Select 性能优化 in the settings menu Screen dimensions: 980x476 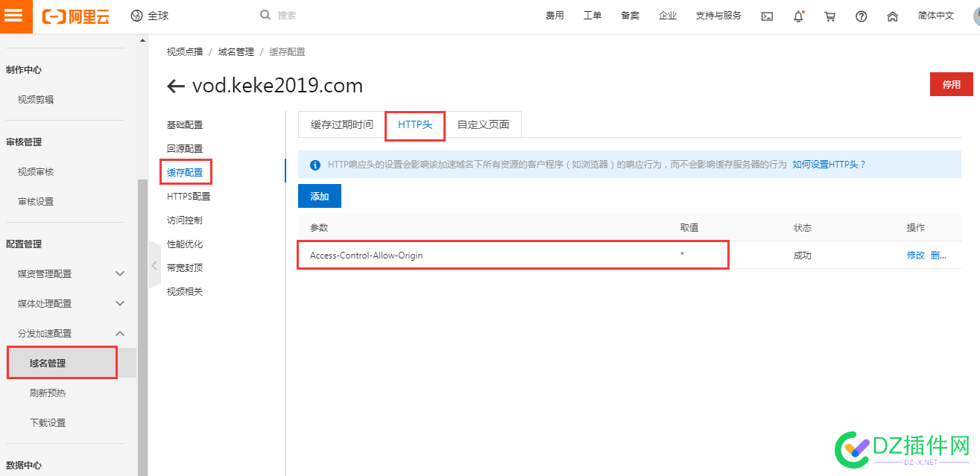pyautogui.click(x=185, y=244)
